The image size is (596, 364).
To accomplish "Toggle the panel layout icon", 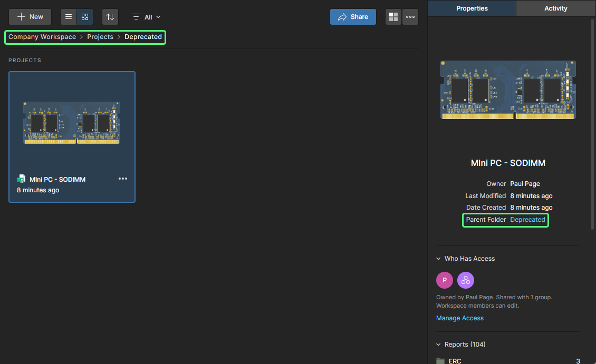I will 393,17.
